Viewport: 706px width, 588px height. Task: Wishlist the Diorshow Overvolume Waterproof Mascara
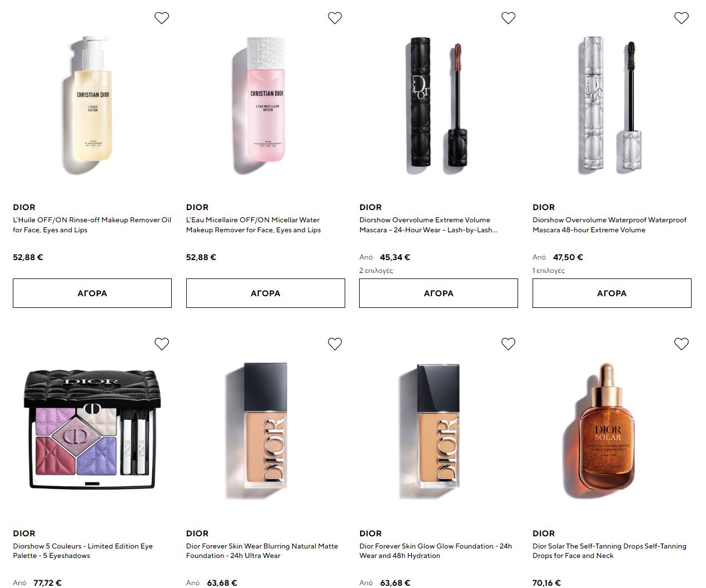(x=682, y=18)
